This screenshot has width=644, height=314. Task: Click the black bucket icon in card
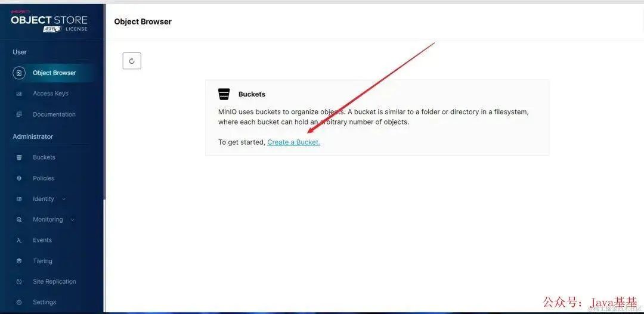pyautogui.click(x=224, y=94)
